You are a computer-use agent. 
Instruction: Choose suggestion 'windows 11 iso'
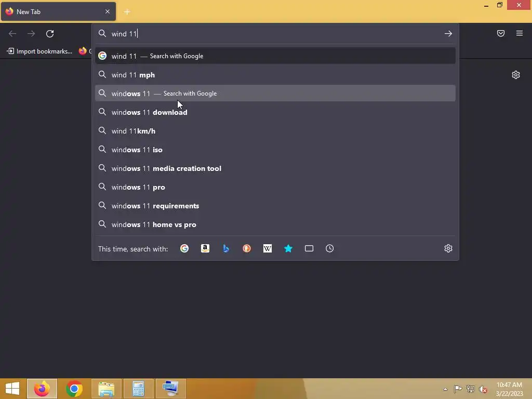275,150
